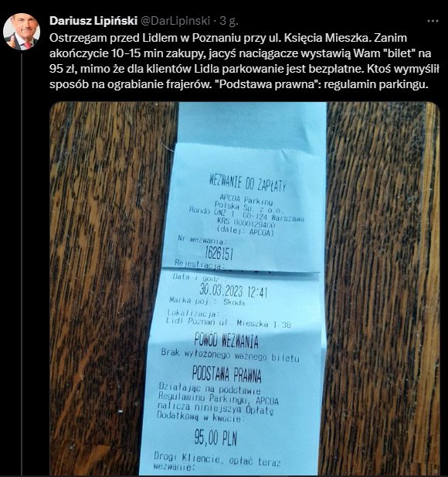Open the tweet's three-dot more options menu
Viewport: 448px width, 477px height.
coord(433,21)
